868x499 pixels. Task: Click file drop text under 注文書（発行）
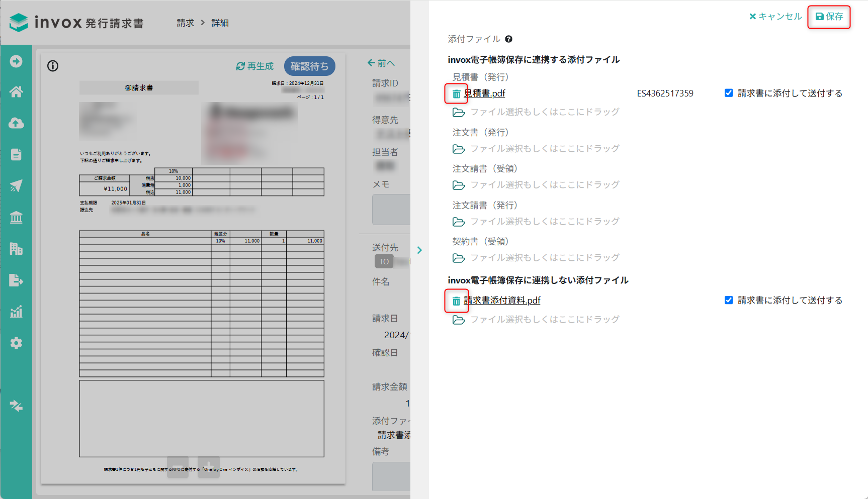tap(545, 148)
